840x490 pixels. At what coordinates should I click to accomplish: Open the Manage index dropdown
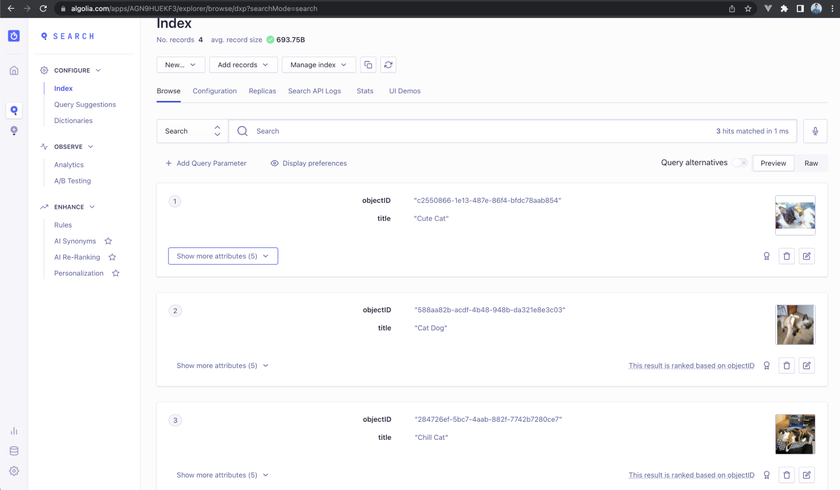pyautogui.click(x=318, y=65)
